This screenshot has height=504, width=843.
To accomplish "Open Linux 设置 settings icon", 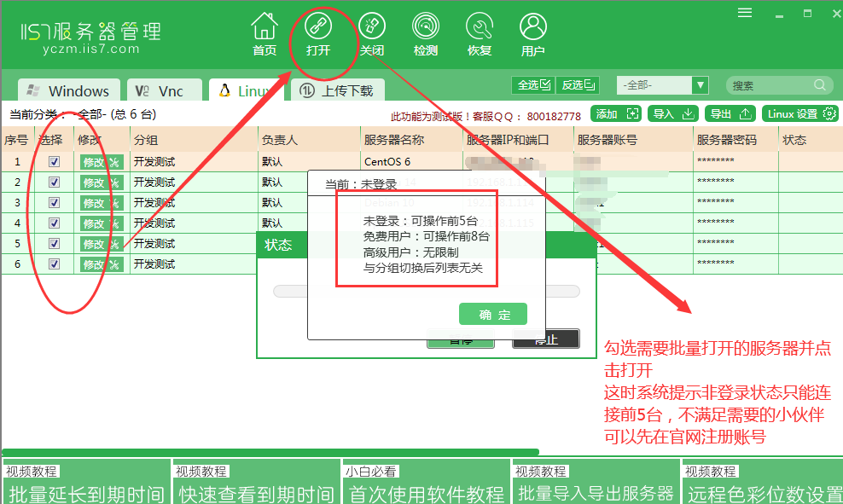I will coord(799,113).
